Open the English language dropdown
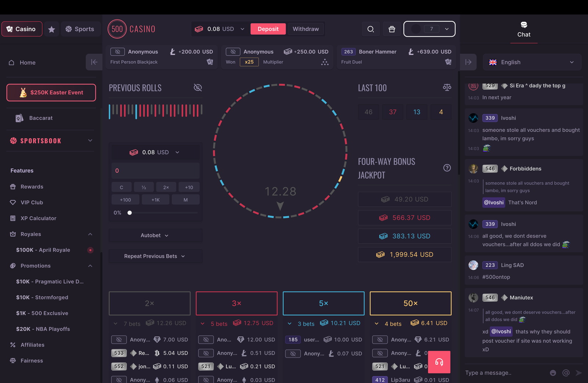588x383 pixels. [x=532, y=62]
